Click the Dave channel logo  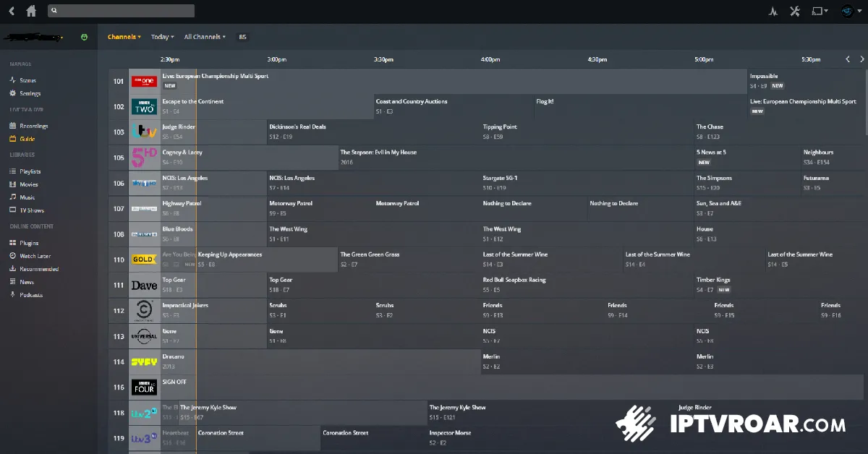click(144, 285)
